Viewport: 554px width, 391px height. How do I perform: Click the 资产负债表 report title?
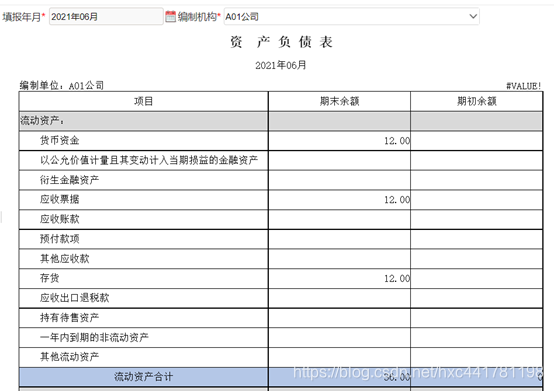pyautogui.click(x=281, y=42)
